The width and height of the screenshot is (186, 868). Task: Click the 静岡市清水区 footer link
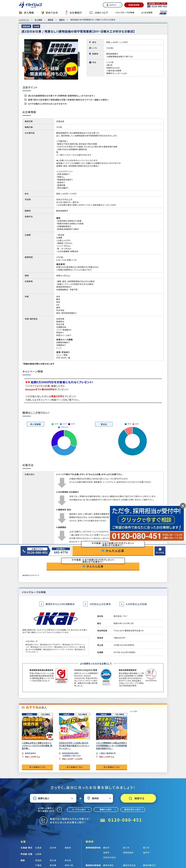point(129,865)
